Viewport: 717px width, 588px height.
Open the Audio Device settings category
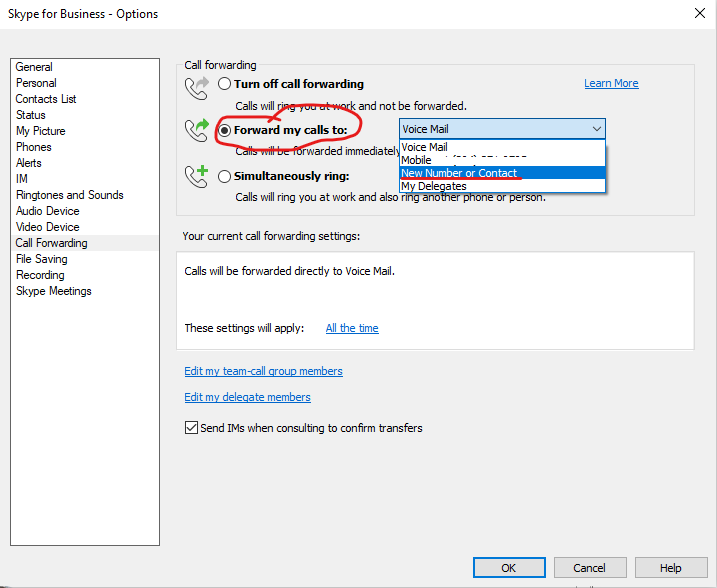47,211
